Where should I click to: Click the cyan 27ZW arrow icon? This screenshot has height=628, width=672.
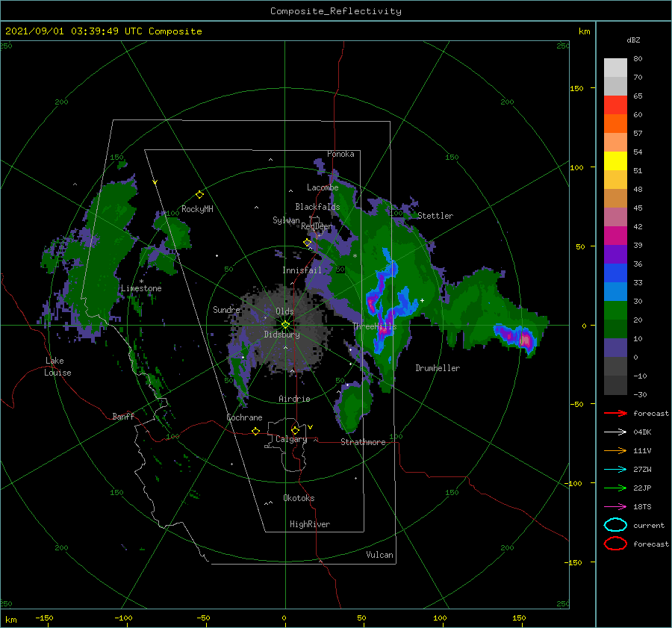(x=615, y=470)
